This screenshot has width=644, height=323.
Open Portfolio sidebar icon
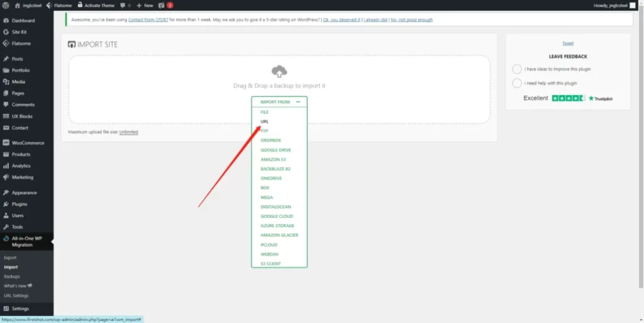click(x=6, y=71)
